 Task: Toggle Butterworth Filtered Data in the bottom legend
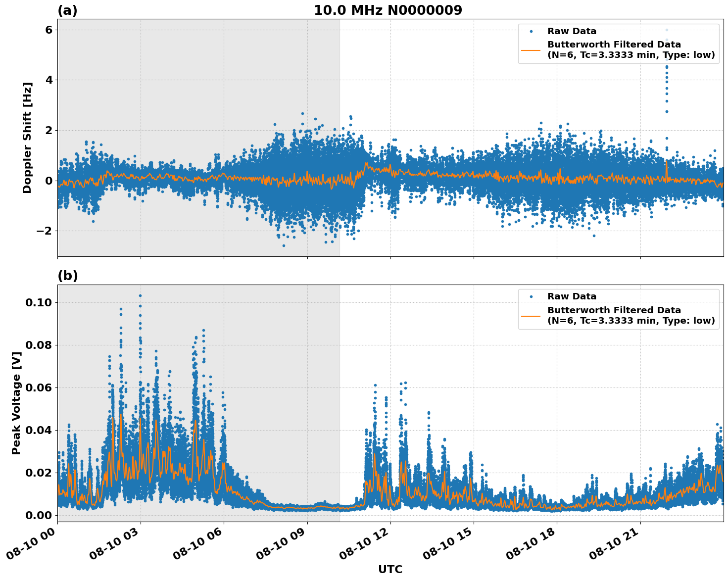coord(614,309)
